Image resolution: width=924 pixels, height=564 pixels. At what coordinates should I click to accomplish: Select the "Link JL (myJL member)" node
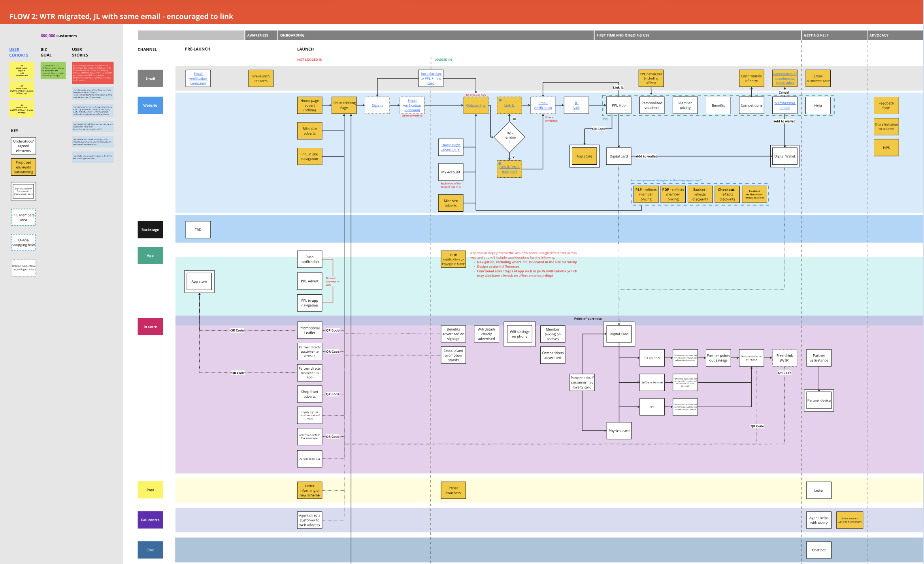tap(509, 169)
